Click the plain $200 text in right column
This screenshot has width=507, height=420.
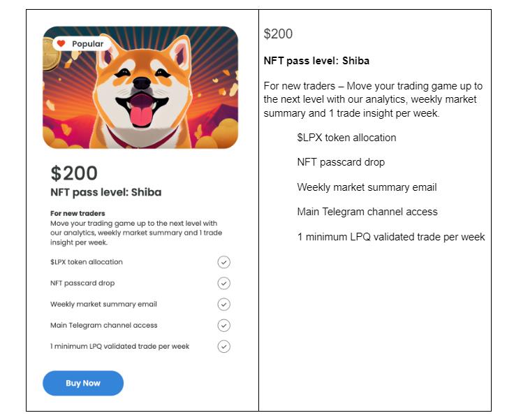[278, 34]
